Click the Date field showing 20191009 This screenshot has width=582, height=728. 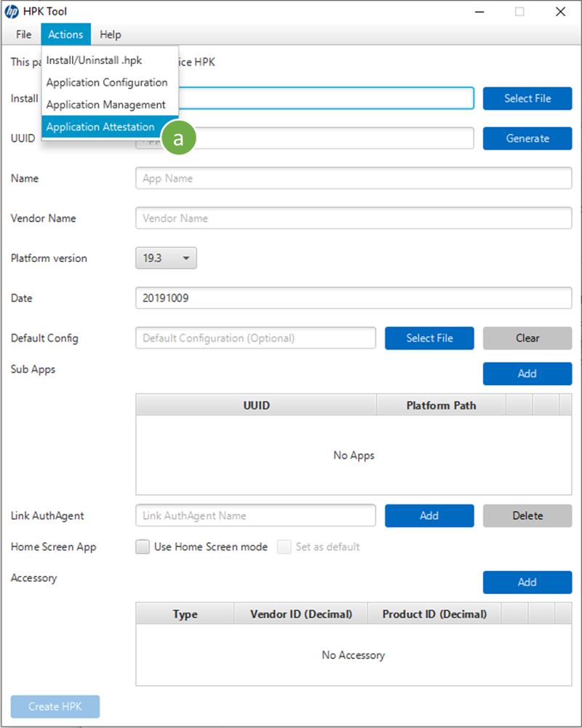(354, 298)
